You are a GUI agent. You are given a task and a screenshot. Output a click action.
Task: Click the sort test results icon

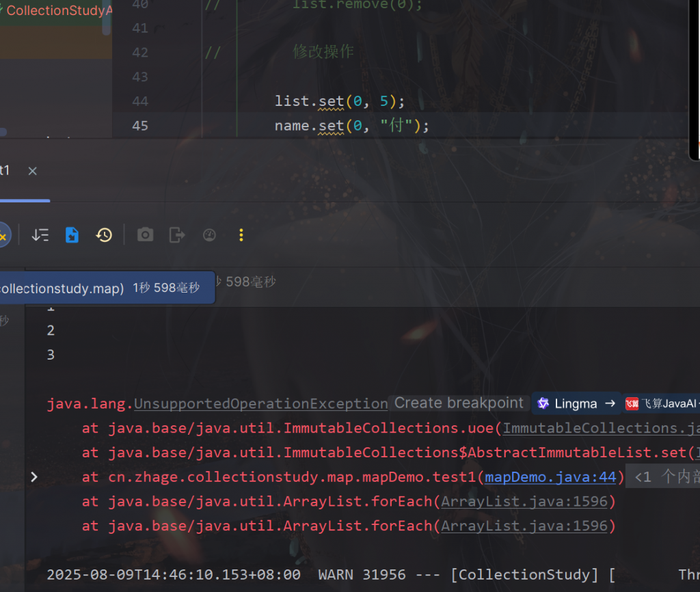40,235
